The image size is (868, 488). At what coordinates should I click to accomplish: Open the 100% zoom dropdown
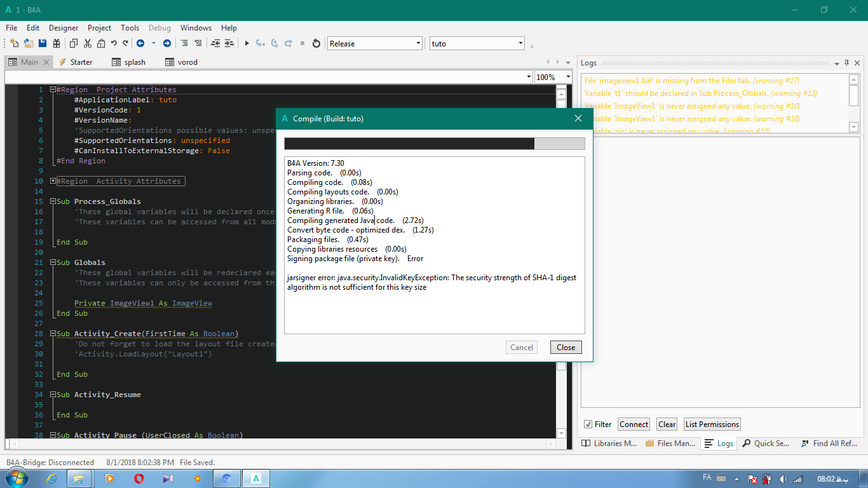tap(553, 77)
